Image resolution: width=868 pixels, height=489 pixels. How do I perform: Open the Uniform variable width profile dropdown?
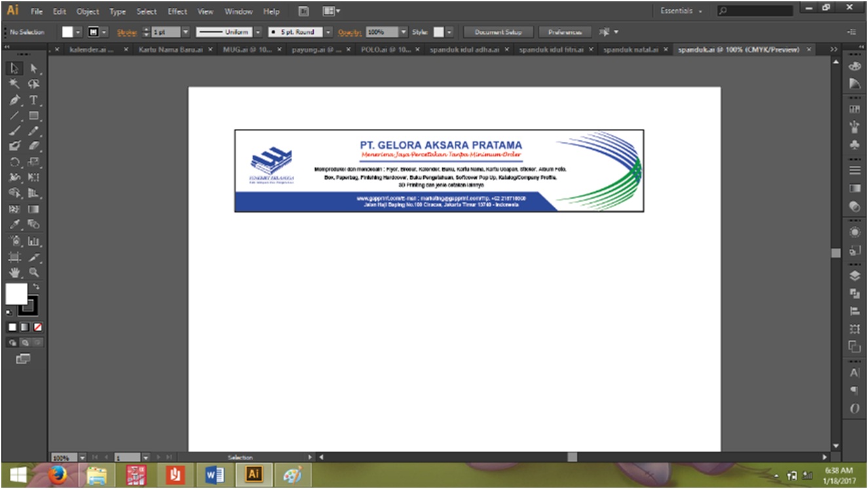pyautogui.click(x=258, y=32)
